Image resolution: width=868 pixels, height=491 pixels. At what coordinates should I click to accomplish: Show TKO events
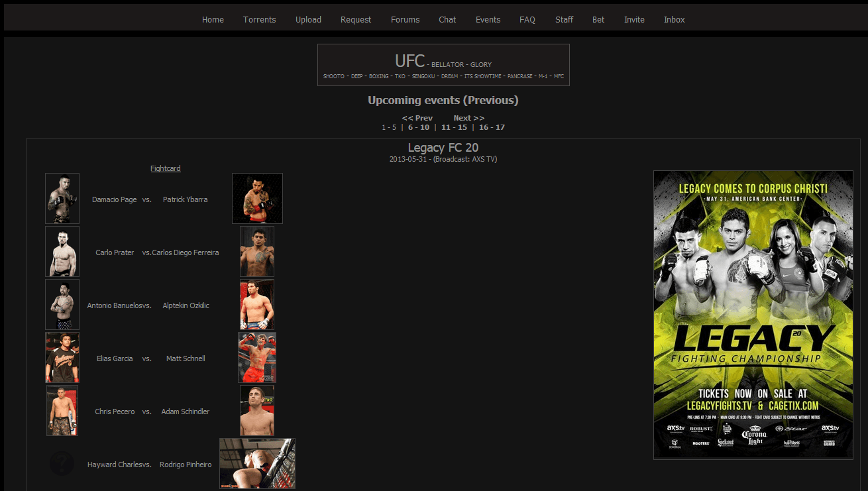(400, 77)
